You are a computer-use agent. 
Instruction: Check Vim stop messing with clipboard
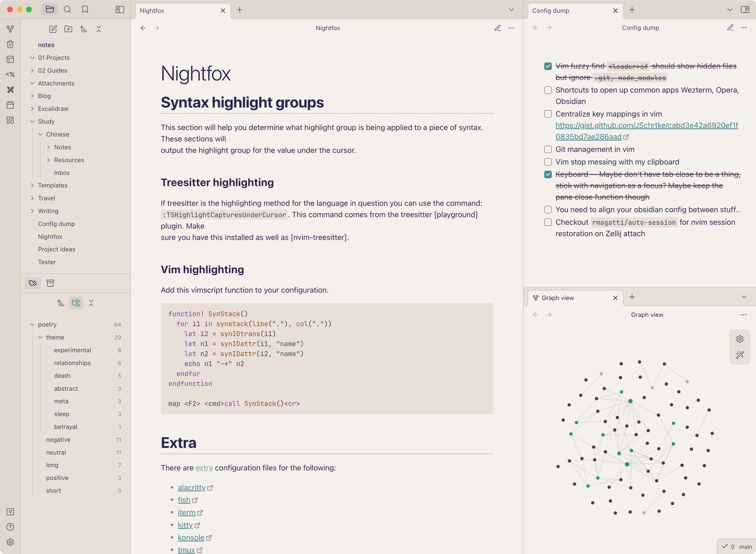pyautogui.click(x=548, y=162)
